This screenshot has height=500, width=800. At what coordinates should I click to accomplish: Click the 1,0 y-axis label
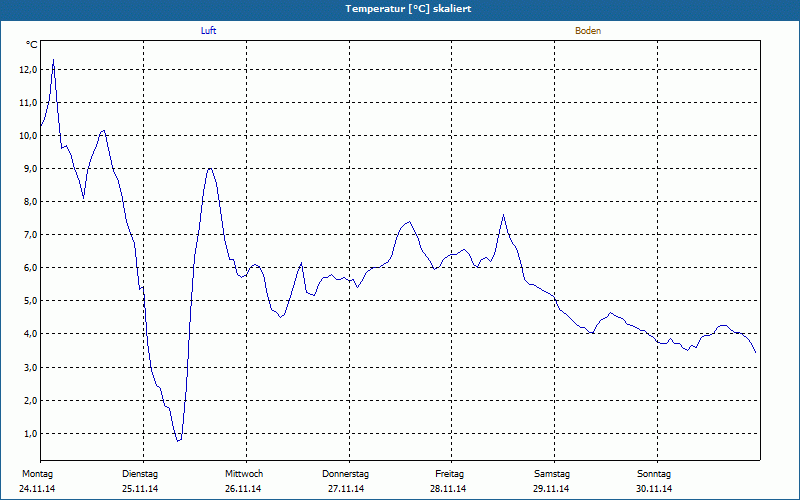pos(30,434)
